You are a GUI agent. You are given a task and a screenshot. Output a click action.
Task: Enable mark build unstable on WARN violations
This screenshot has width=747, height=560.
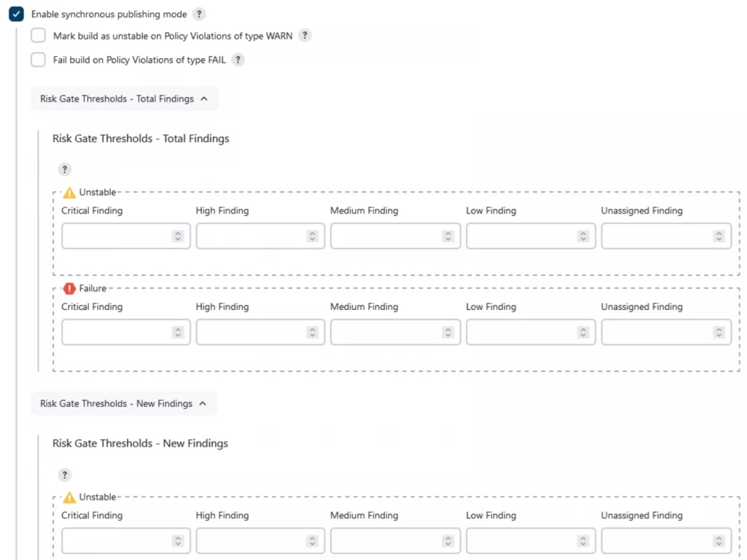pyautogui.click(x=38, y=36)
